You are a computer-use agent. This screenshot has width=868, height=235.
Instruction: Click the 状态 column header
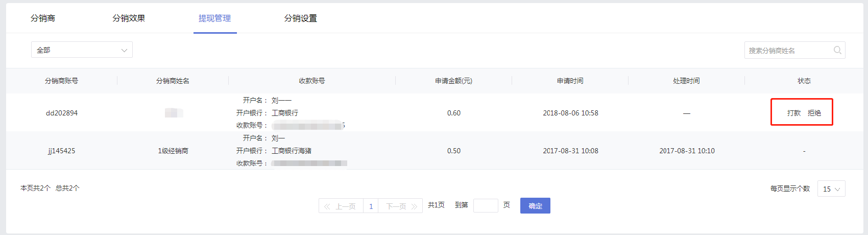804,81
